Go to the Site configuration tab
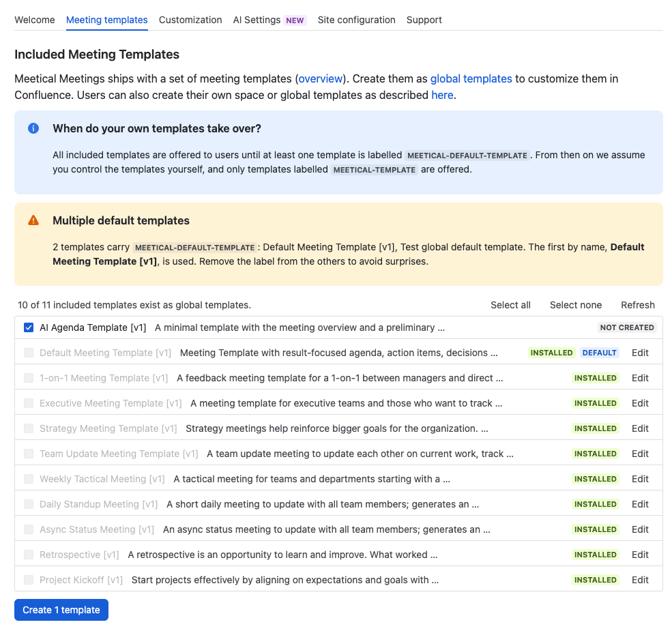 click(357, 20)
